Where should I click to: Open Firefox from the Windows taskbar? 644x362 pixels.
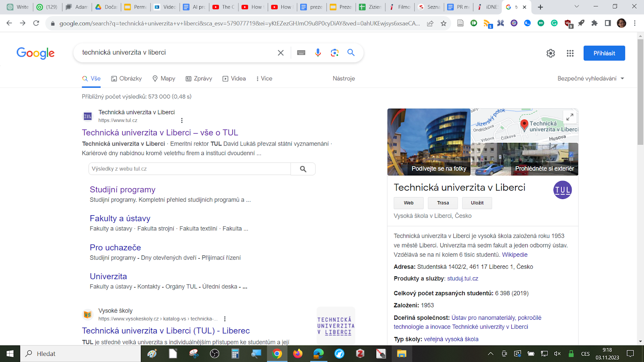click(x=298, y=354)
